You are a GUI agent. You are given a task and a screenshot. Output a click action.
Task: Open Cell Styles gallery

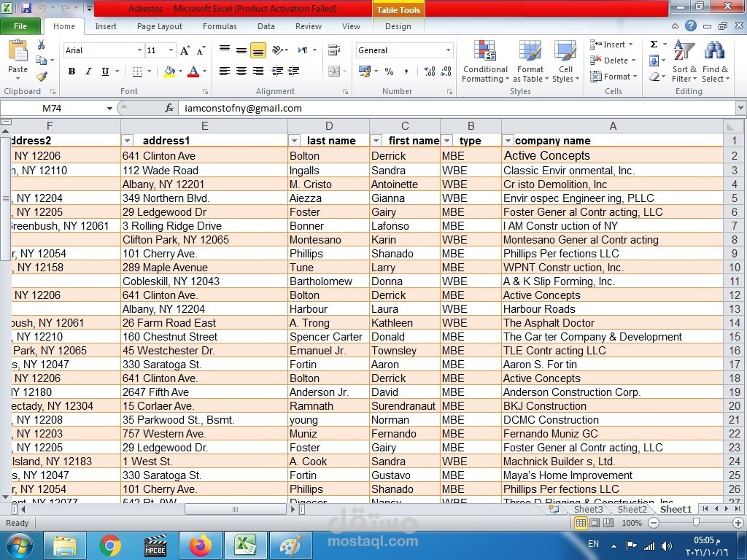click(565, 62)
